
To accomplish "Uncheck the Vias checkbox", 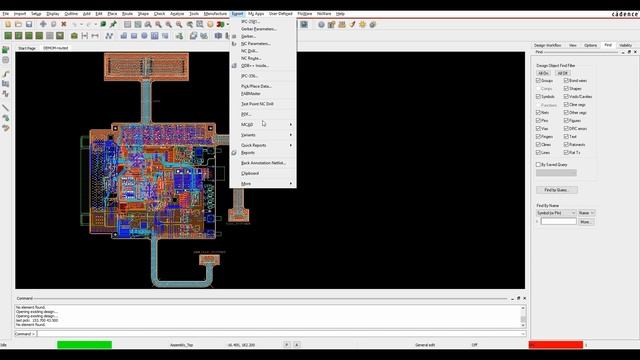I will pos(538,128).
